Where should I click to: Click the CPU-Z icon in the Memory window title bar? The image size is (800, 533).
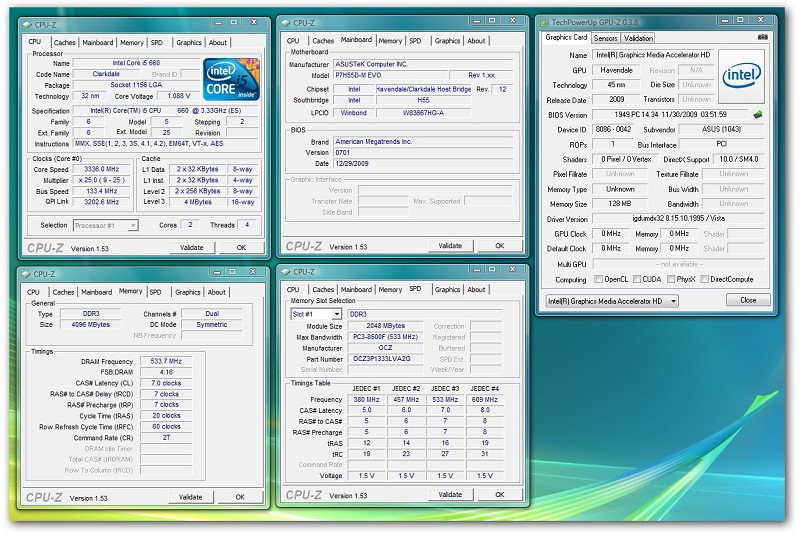(x=27, y=274)
